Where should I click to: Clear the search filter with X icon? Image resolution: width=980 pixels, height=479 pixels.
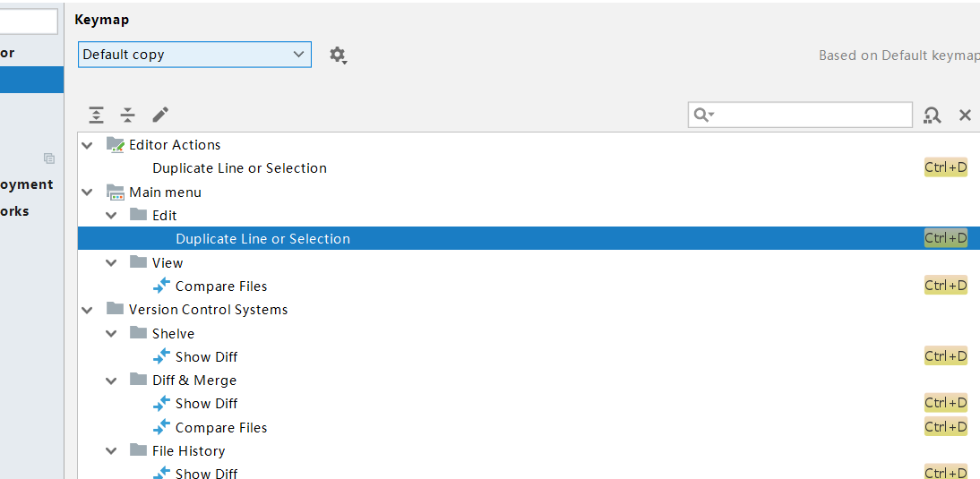[x=965, y=115]
